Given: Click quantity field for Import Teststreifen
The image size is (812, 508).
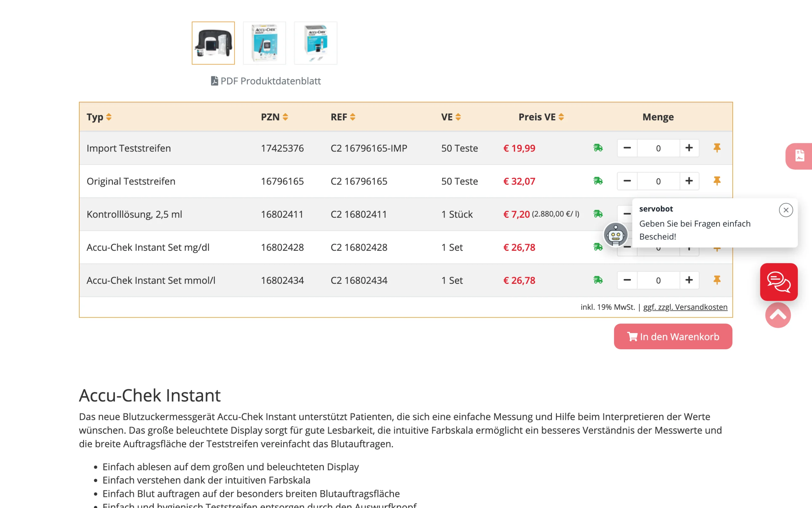Looking at the screenshot, I should click(x=658, y=148).
